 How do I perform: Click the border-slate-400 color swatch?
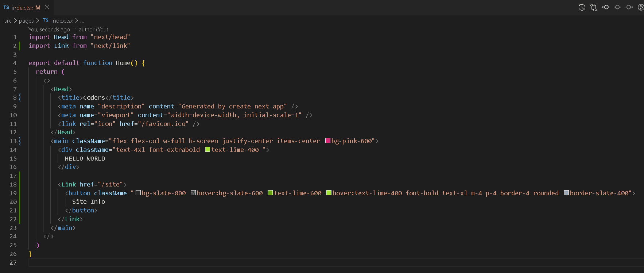(566, 193)
